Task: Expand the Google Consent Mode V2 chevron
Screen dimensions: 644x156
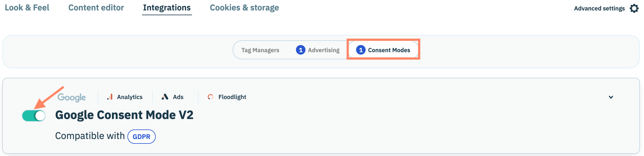Action: [x=611, y=97]
